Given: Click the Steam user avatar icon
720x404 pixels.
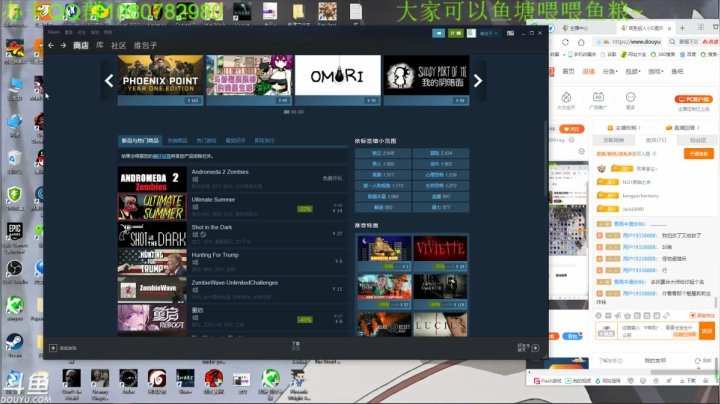Looking at the screenshot, I should coord(471,34).
